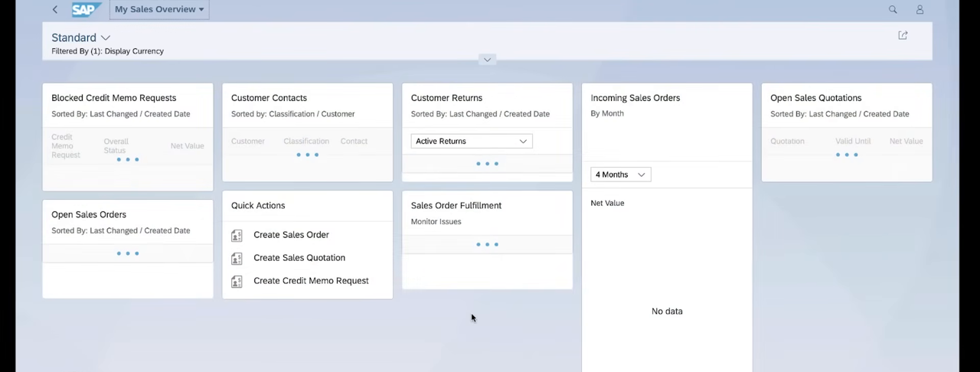The image size is (980, 372).
Task: Expand the filter bar header chevron
Action: point(487,59)
